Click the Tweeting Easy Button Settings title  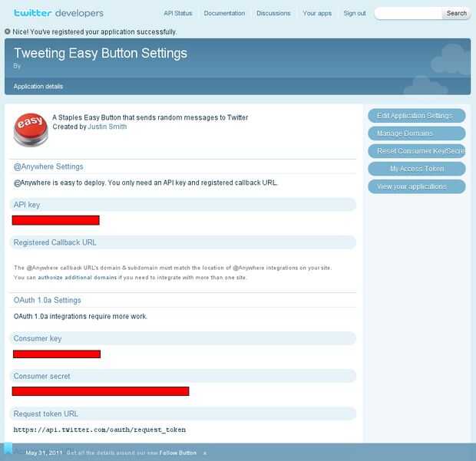coord(101,54)
